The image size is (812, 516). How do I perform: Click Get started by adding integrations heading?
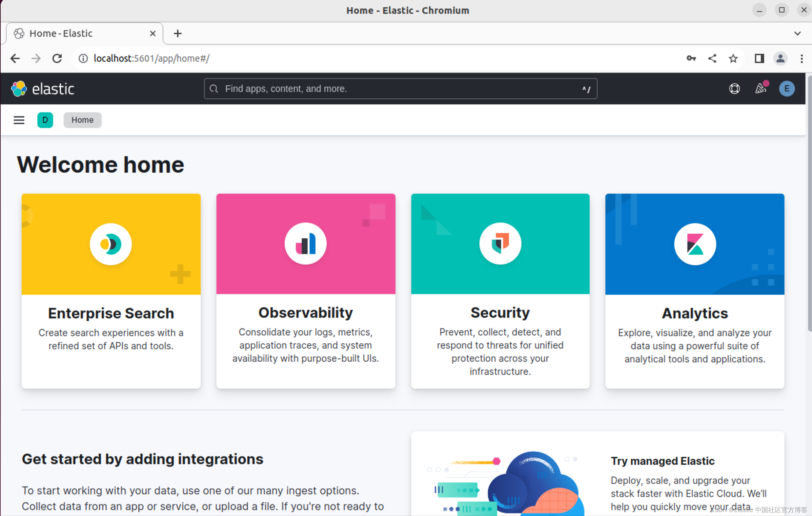tap(142, 459)
